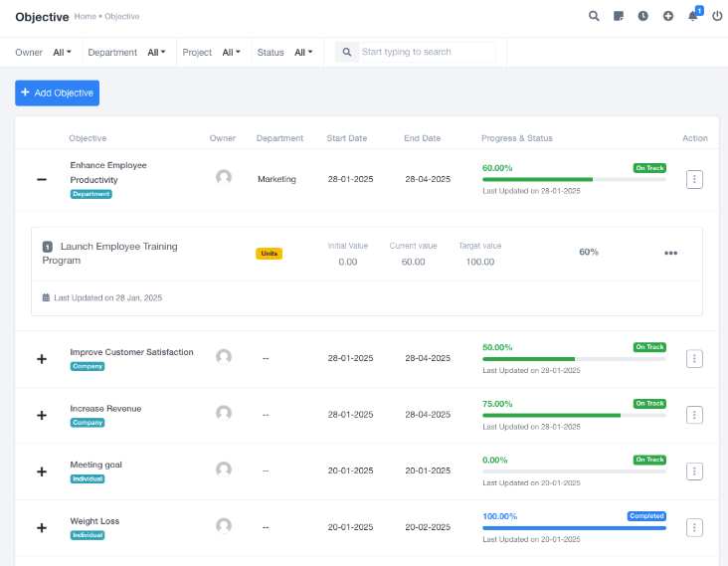Open the Status filter dropdown
728x566 pixels.
pyautogui.click(x=303, y=52)
